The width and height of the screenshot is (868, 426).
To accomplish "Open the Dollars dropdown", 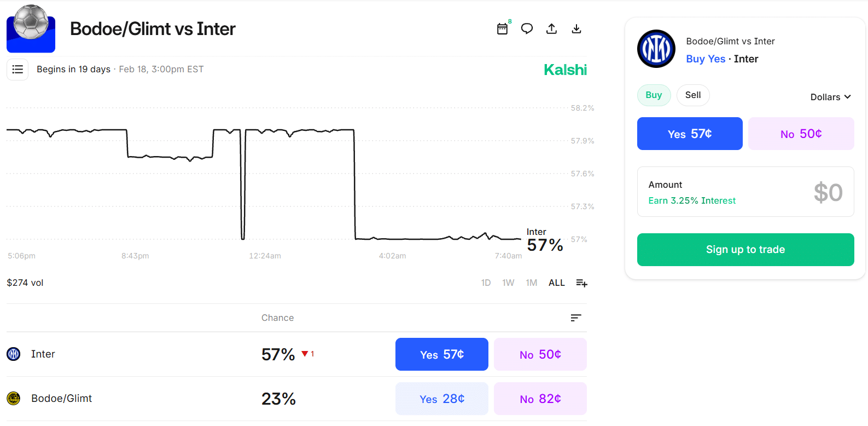I will click(x=830, y=97).
